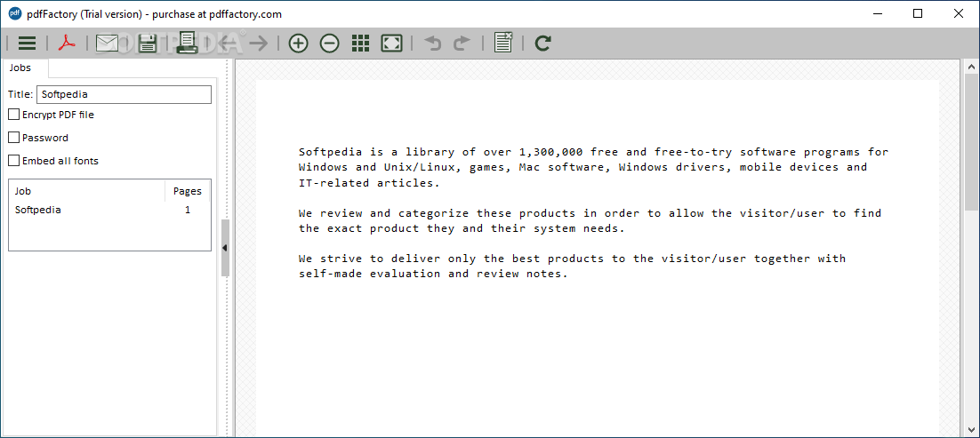This screenshot has width=980, height=438.
Task: Click the scrollbar up arrow
Action: (972, 67)
